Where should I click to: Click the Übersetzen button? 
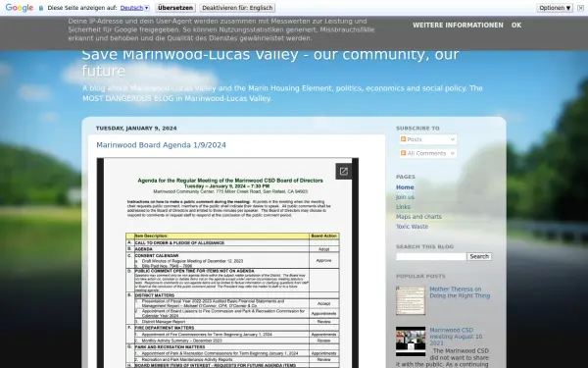click(x=175, y=8)
